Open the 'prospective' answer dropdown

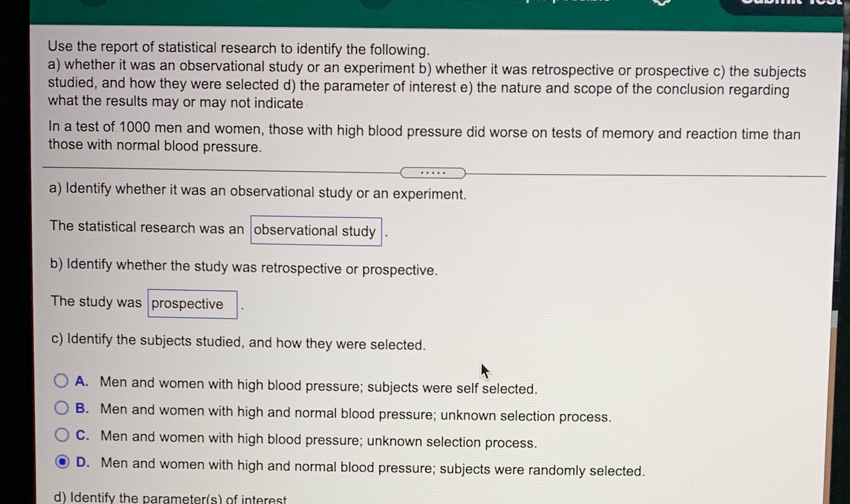click(192, 304)
